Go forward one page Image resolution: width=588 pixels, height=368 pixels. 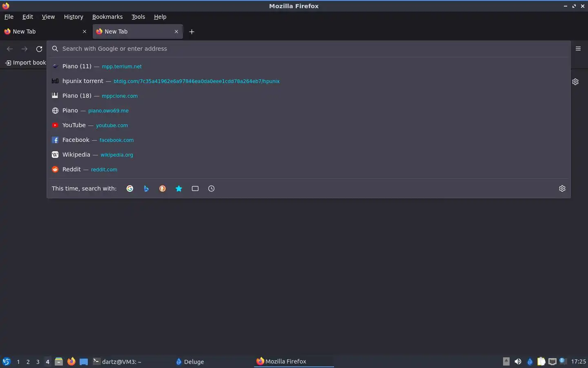coord(24,49)
